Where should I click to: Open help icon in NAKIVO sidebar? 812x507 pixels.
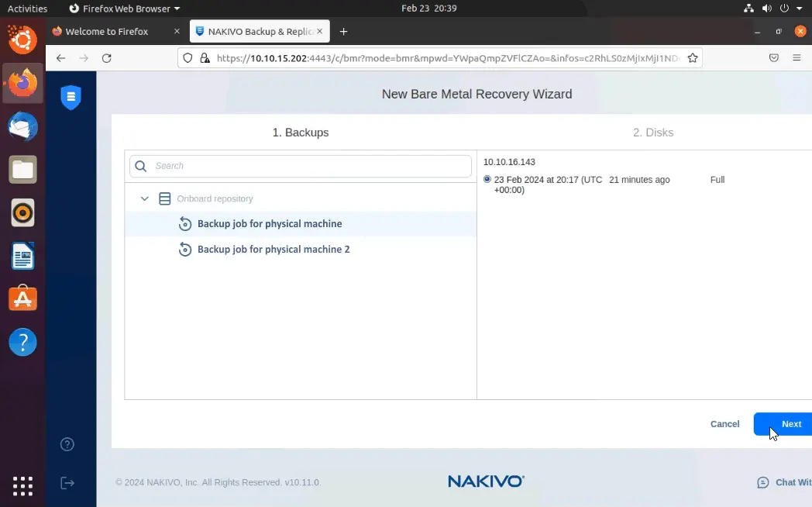tap(67, 444)
